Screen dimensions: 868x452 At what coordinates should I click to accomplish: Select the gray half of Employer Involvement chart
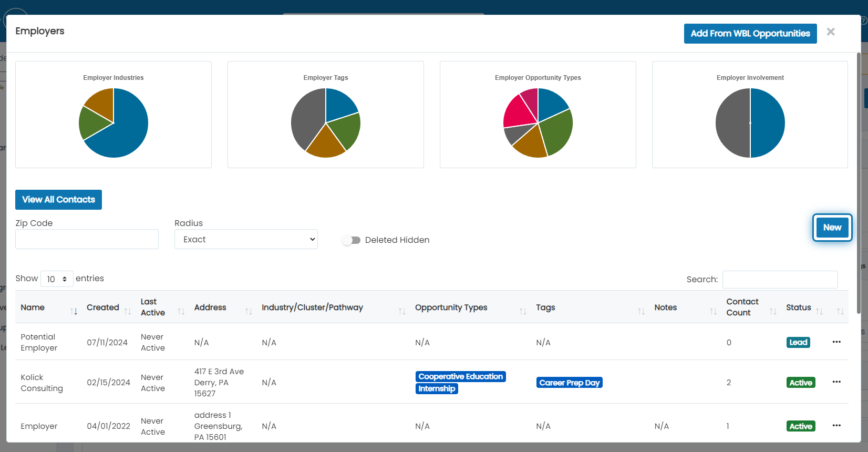(x=732, y=123)
